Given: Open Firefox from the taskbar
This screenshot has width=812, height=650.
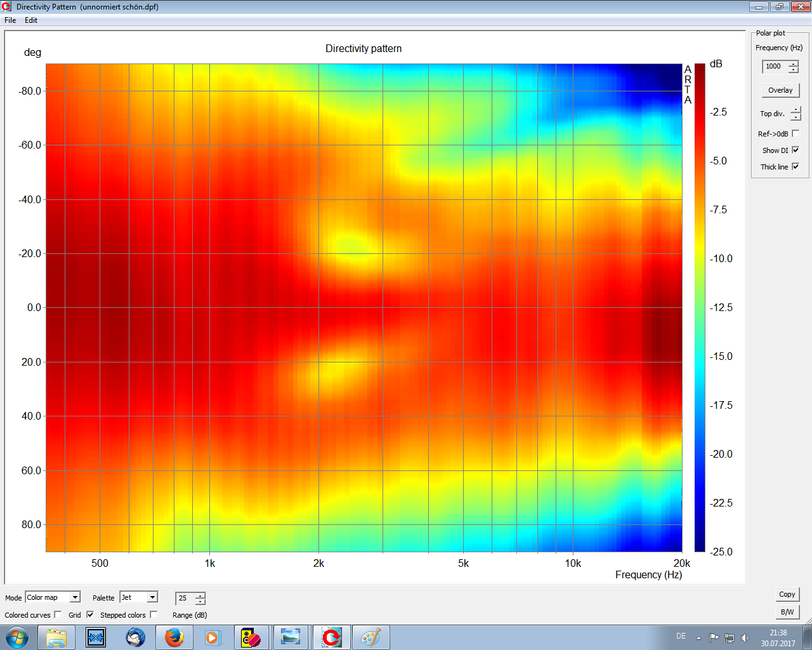Looking at the screenshot, I should tap(174, 637).
